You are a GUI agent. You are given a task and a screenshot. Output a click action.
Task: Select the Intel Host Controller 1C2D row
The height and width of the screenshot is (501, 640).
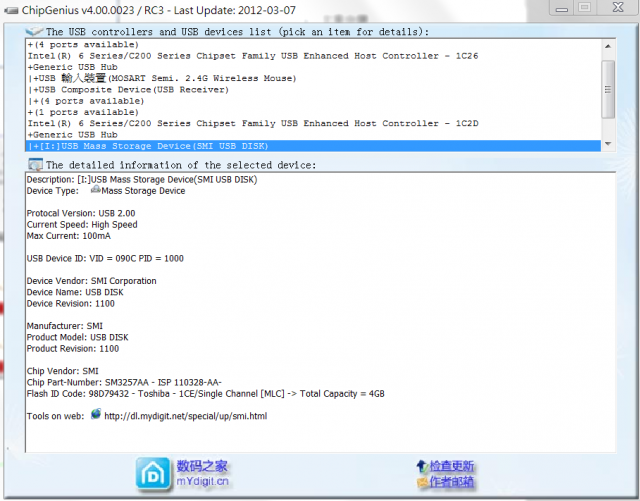[x=313, y=123]
